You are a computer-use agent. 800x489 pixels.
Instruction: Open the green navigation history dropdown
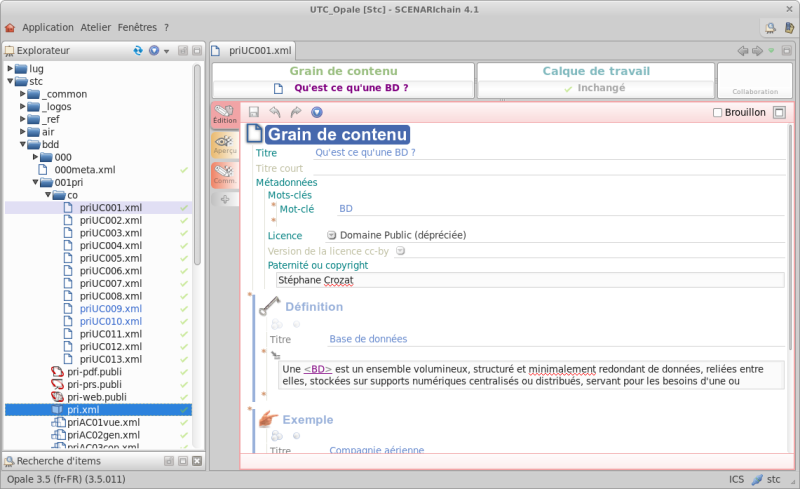tap(771, 51)
